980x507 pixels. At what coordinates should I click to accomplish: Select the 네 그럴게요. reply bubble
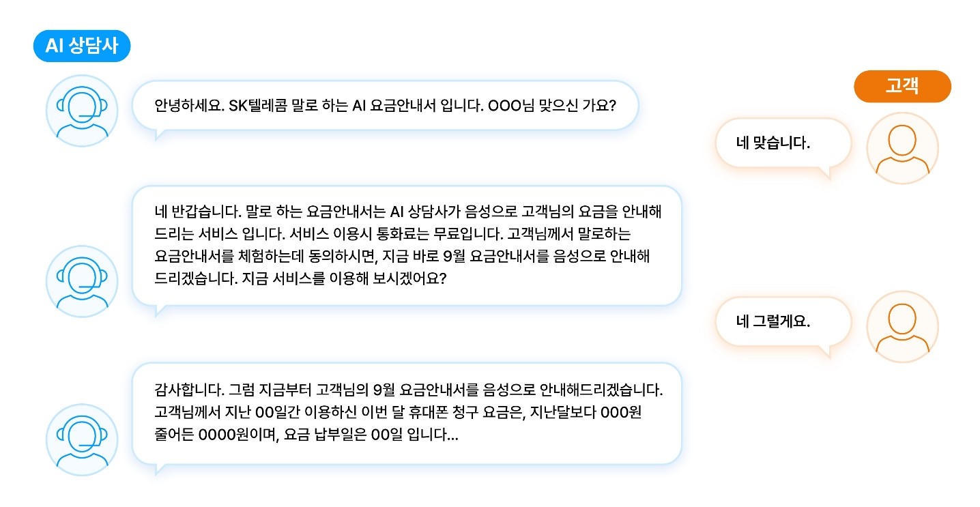[x=783, y=321]
